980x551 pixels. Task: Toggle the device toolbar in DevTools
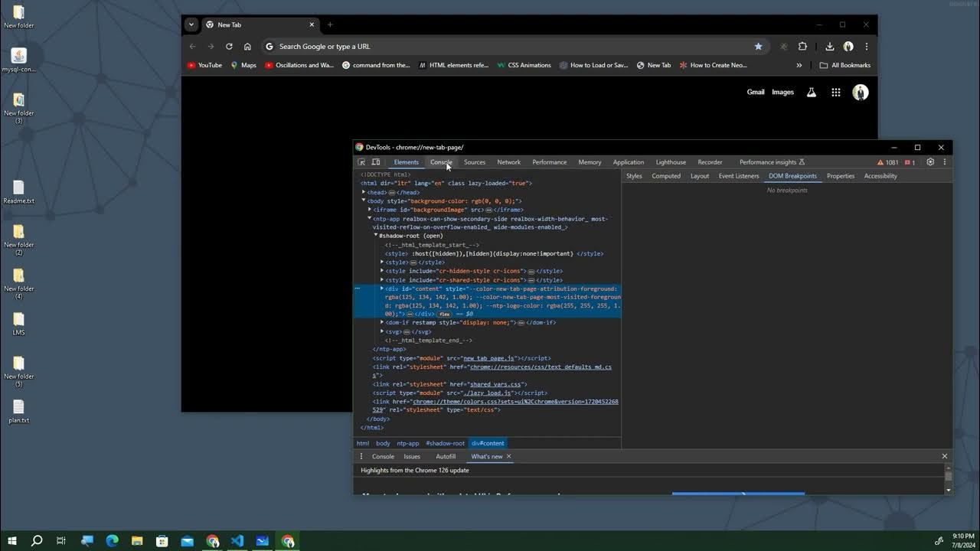(x=376, y=162)
